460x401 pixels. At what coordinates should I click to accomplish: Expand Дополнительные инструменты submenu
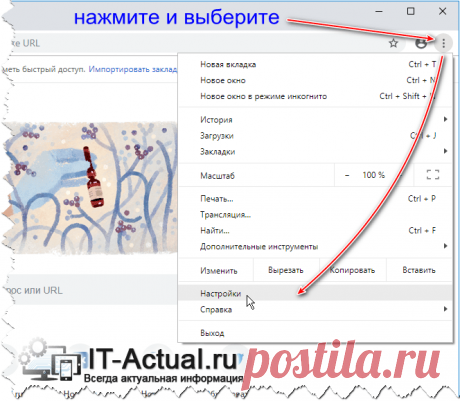coord(315,246)
